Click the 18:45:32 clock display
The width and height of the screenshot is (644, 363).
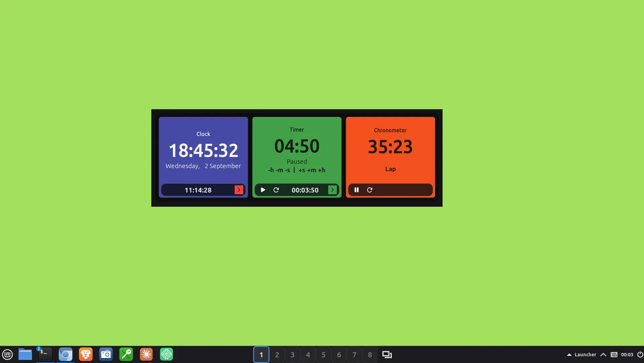tap(203, 150)
